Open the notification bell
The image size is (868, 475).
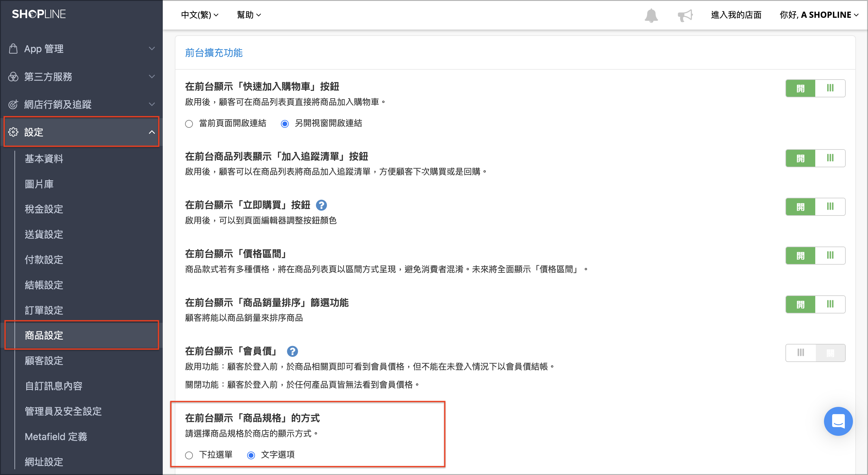click(651, 15)
